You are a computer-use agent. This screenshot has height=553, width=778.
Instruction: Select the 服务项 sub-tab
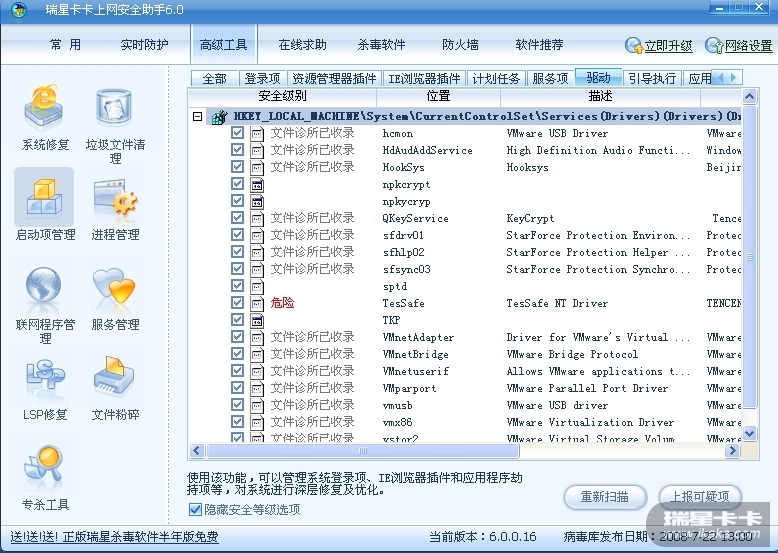[x=550, y=78]
